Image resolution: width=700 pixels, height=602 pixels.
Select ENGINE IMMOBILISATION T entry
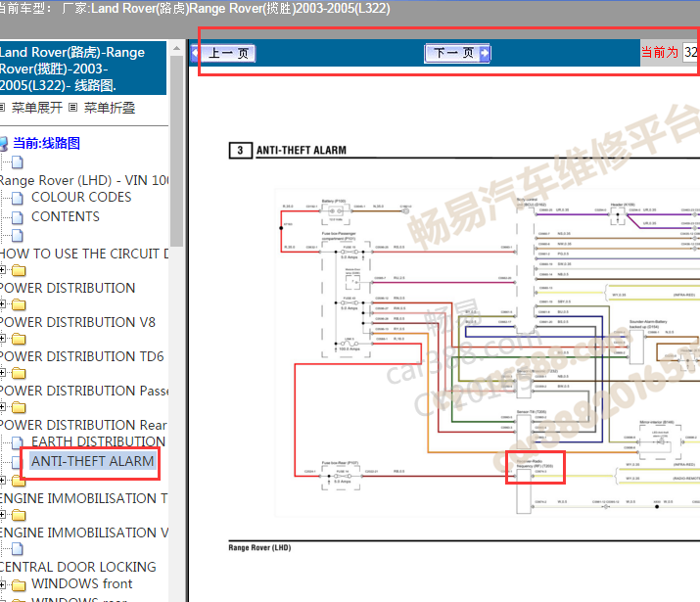pos(84,498)
